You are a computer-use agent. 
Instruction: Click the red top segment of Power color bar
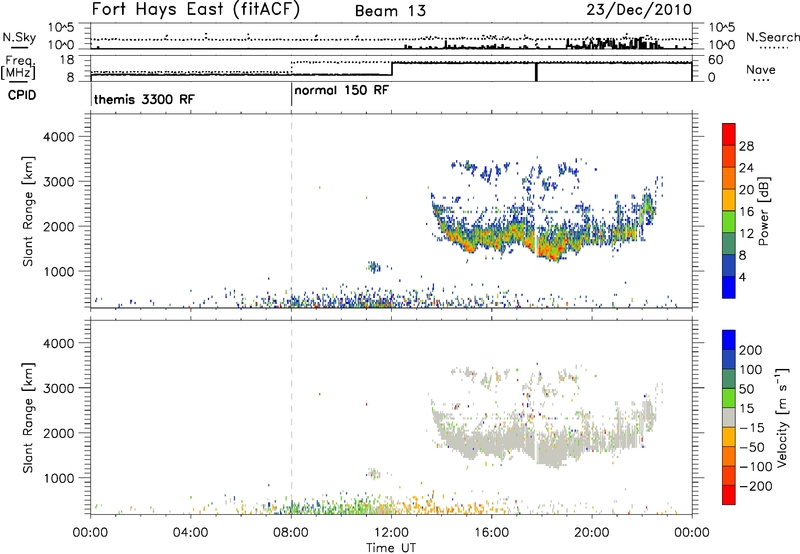tap(729, 134)
